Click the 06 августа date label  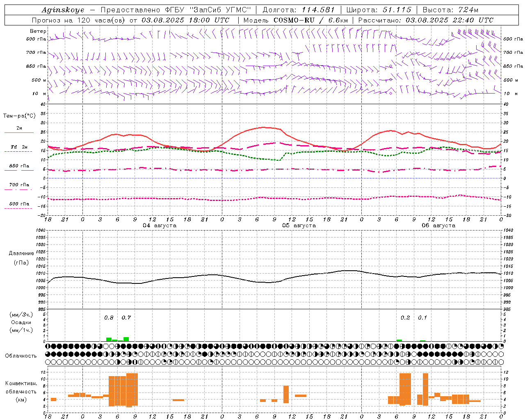438,226
